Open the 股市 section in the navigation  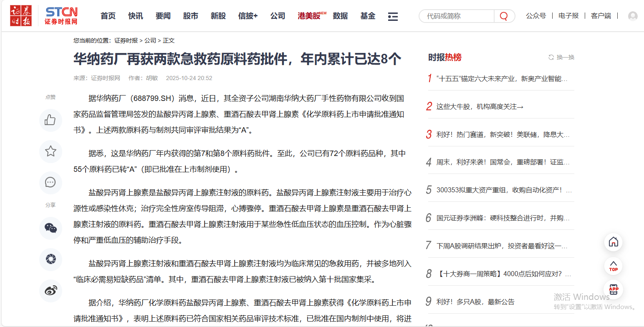pos(190,16)
